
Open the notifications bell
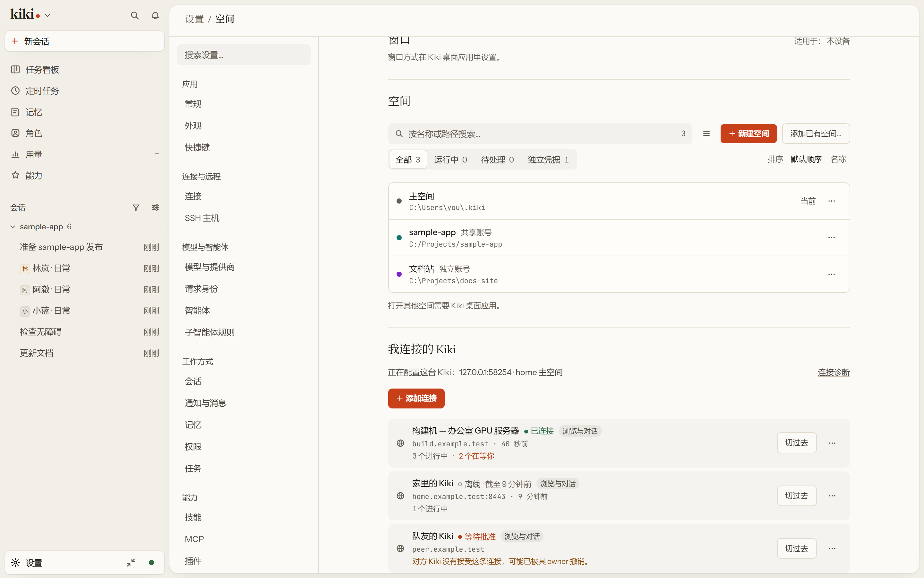(155, 15)
